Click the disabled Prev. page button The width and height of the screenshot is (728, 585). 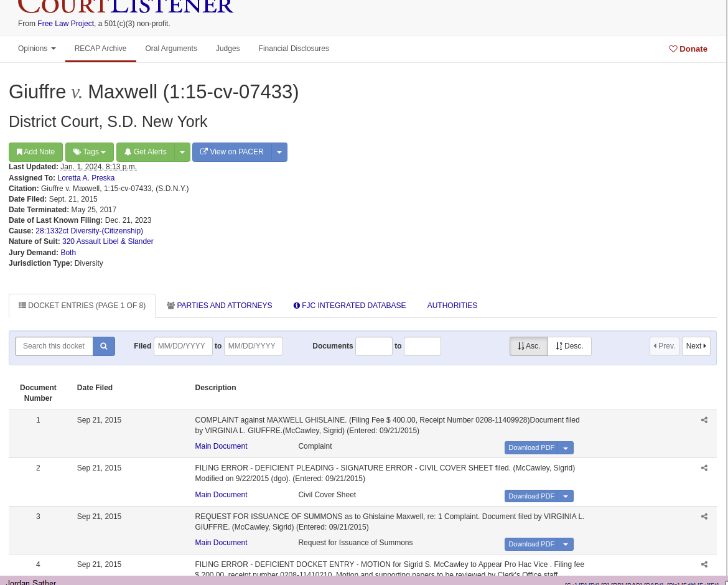(x=665, y=347)
